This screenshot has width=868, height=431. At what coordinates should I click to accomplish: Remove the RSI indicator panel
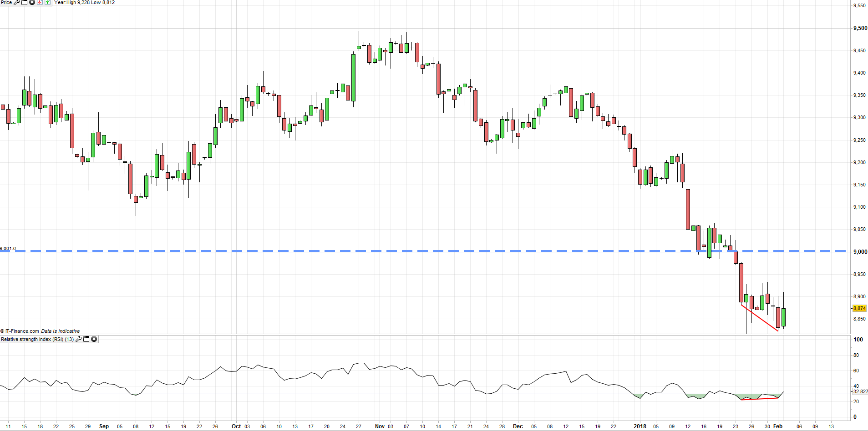[94, 339]
